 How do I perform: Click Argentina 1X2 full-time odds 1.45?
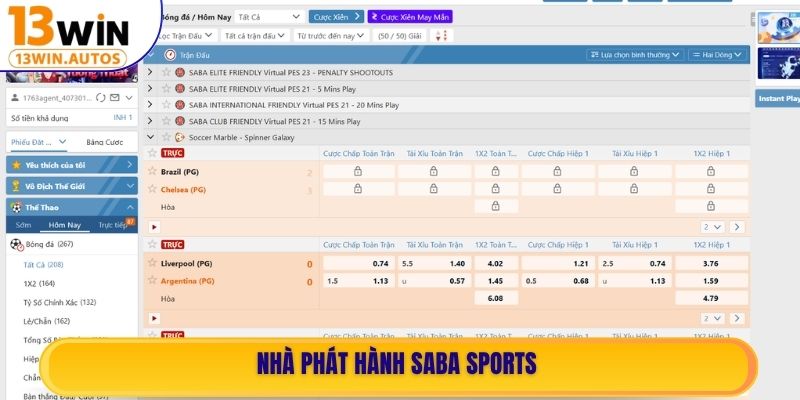coord(496,281)
